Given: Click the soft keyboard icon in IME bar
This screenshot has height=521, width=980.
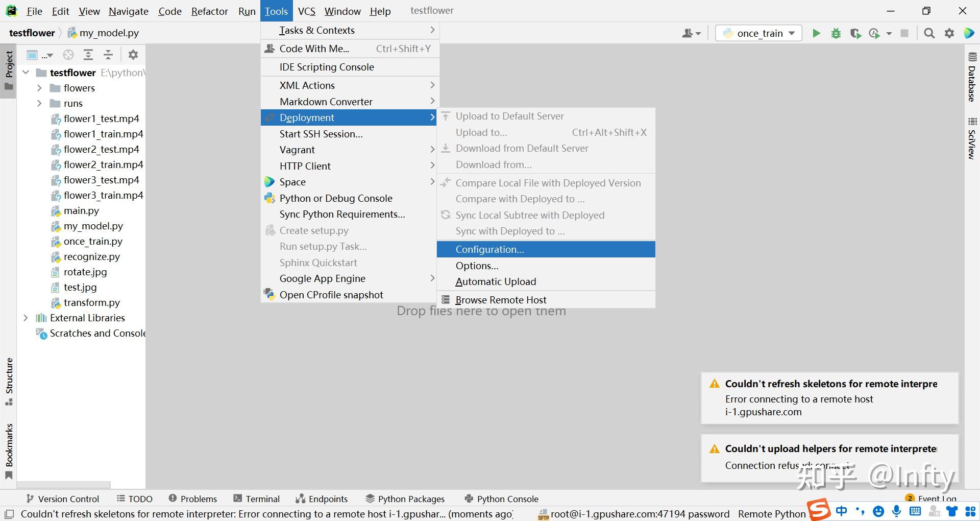Looking at the screenshot, I should click(x=915, y=511).
